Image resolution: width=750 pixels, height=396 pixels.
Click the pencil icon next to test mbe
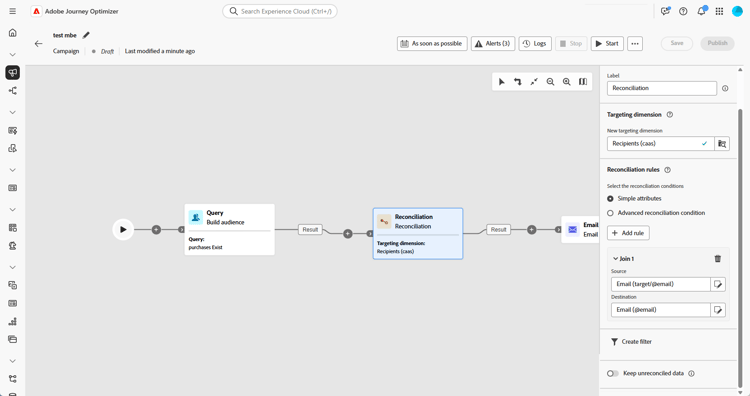click(86, 35)
